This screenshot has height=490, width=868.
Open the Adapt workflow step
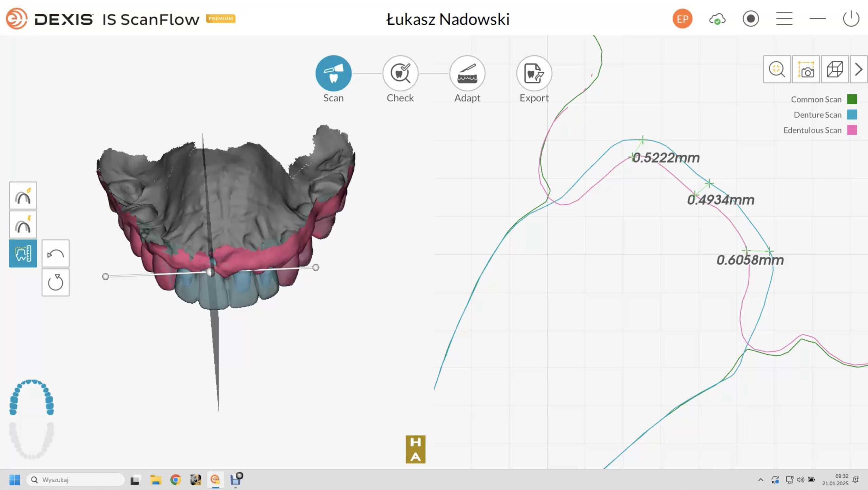tap(467, 73)
